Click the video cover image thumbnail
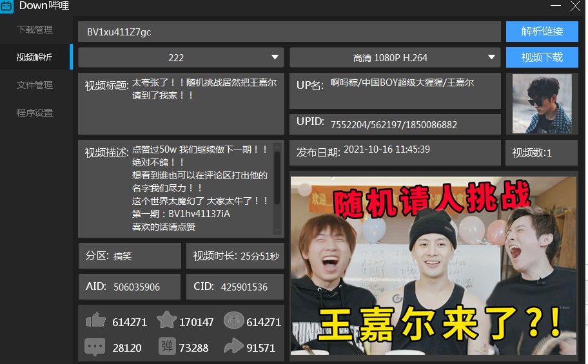Screen dimensions: 588x364 point(433,266)
